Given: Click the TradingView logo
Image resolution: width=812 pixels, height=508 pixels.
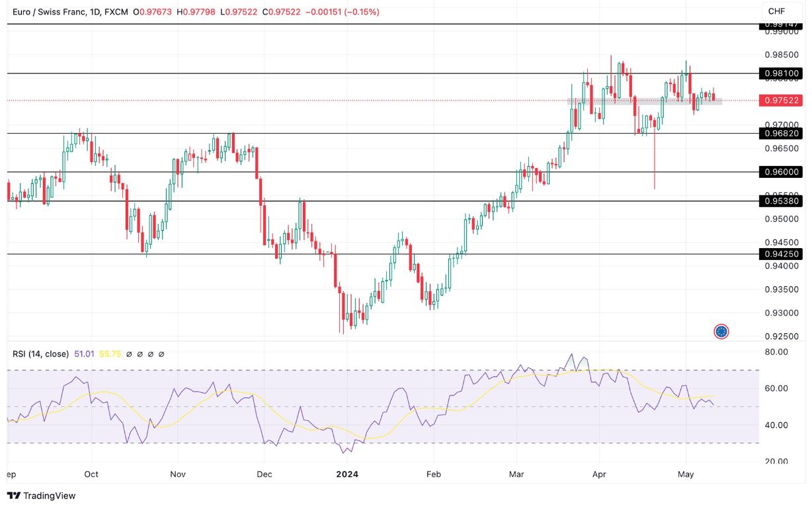Looking at the screenshot, I should 41,495.
